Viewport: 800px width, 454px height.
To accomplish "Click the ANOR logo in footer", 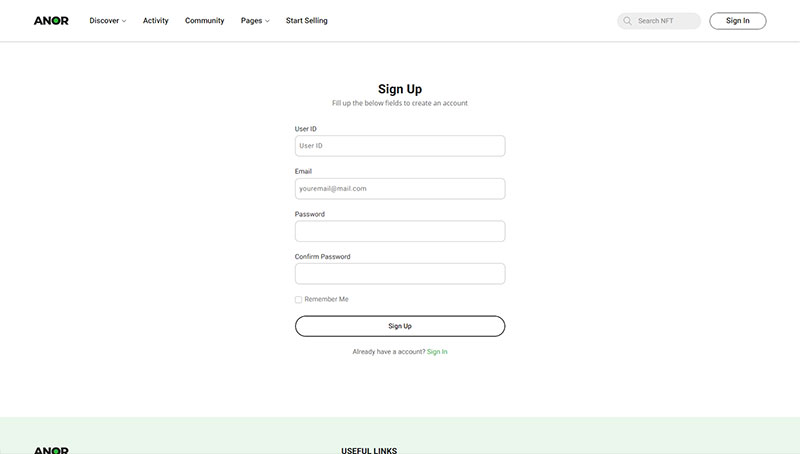I will tap(51, 450).
